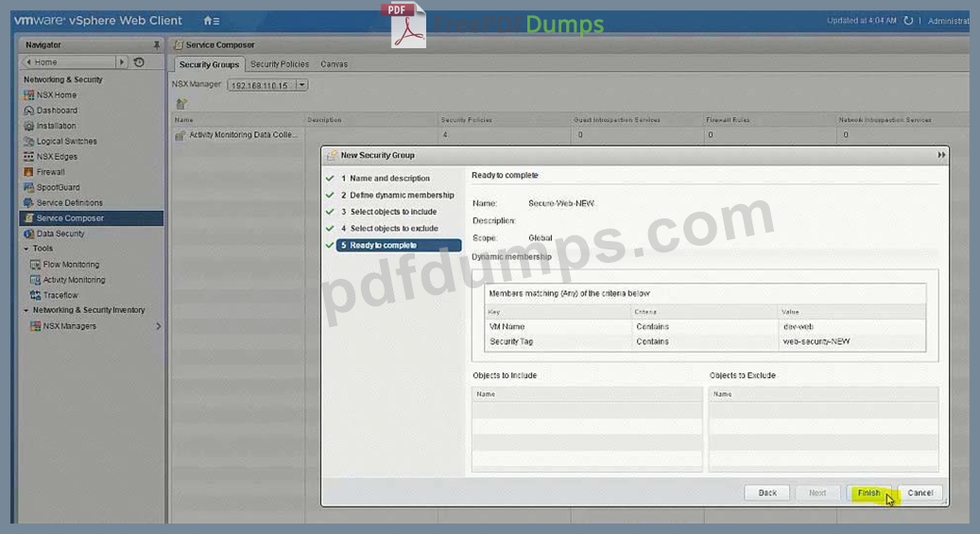Open Logical Switches
This screenshot has width=980, height=534.
(x=66, y=142)
